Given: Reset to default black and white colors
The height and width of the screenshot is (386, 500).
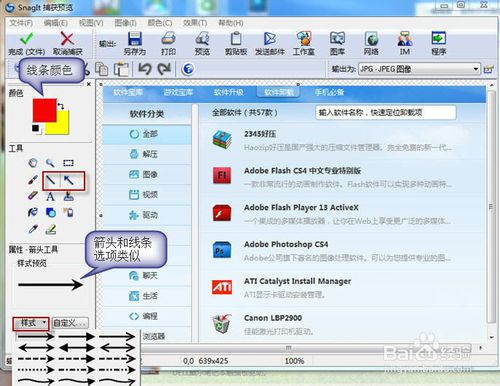Looking at the screenshot, I should point(36,129).
